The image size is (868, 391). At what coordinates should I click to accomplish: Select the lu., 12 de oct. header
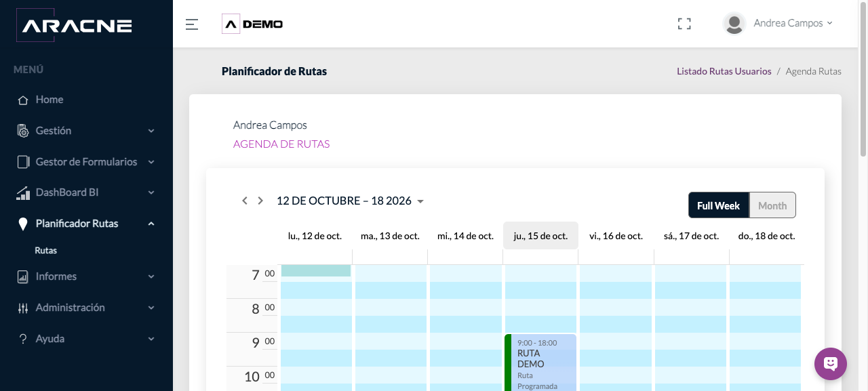coord(315,236)
